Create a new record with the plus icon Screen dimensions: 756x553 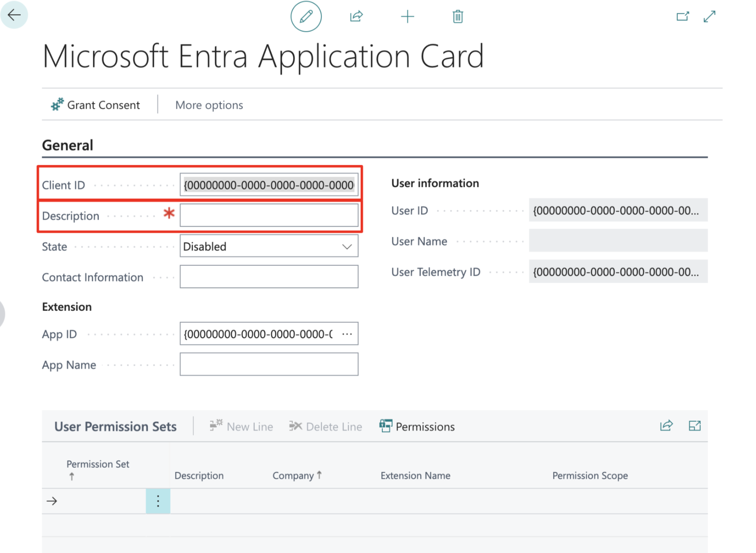[x=408, y=17]
